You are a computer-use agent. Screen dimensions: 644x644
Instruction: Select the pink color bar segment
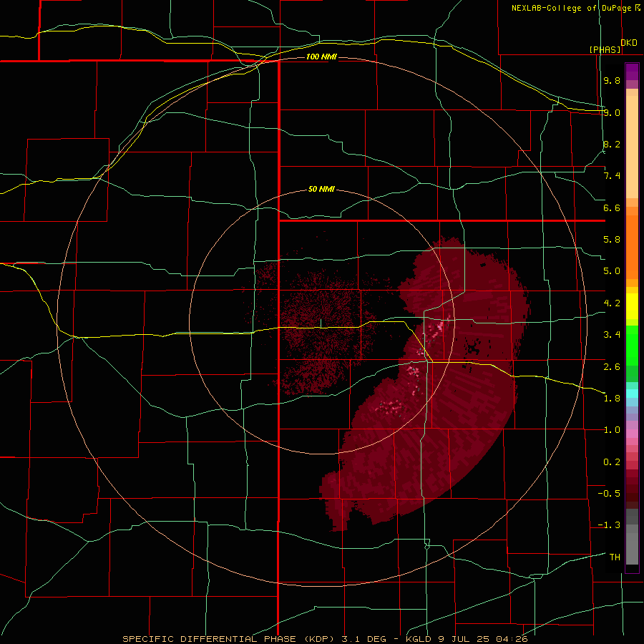632,434
